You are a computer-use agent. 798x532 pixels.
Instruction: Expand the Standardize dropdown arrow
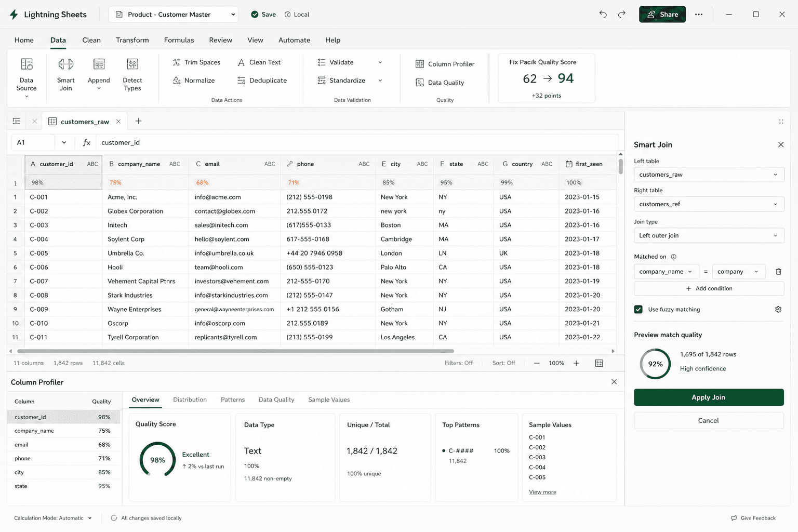pos(380,81)
